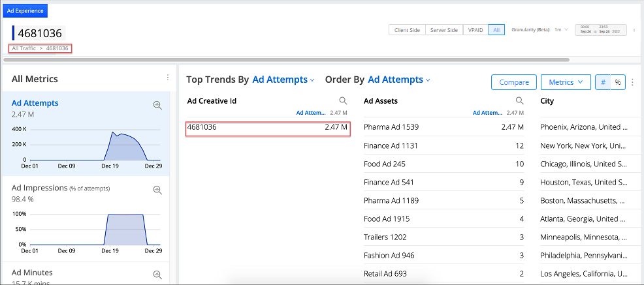This screenshot has width=644, height=285.
Task: Open the Ad Experience tab
Action: tap(26, 10)
